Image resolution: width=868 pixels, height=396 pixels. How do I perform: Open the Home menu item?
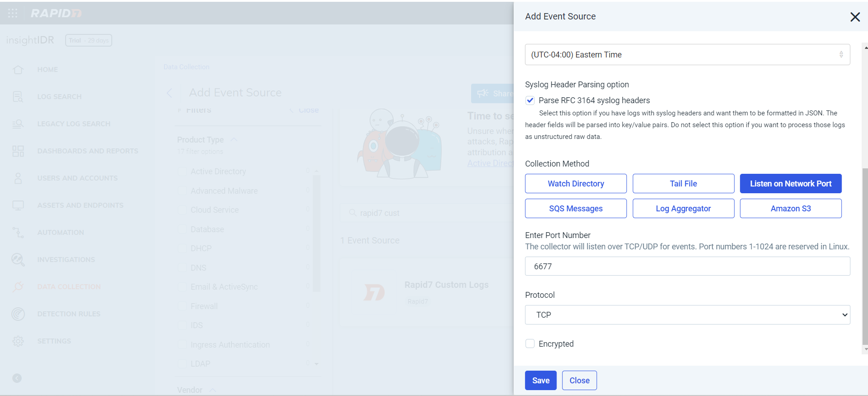(48, 70)
